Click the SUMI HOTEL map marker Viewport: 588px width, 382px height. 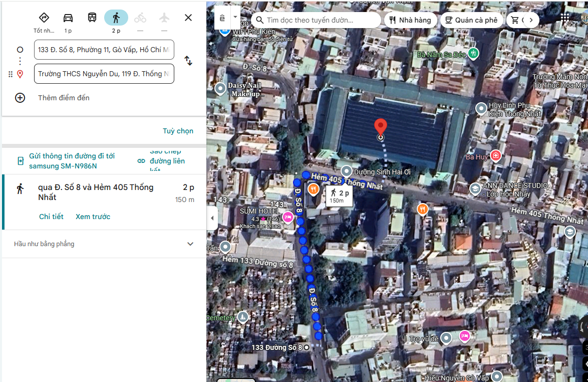[288, 217]
